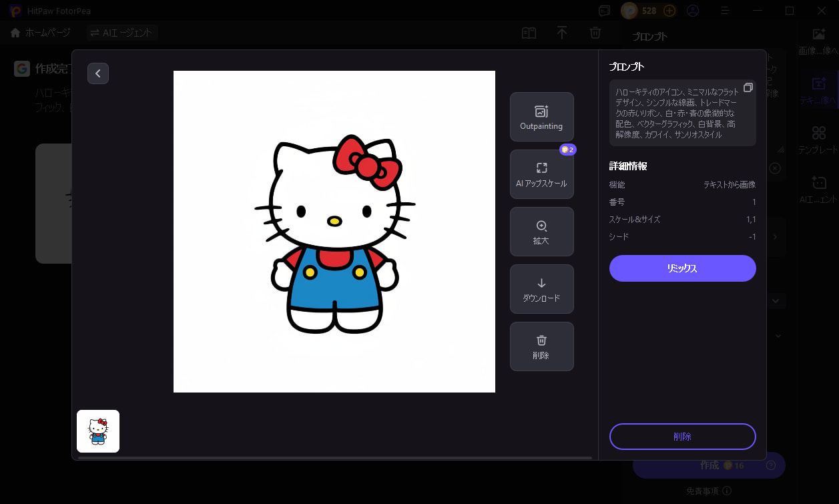
Task: Go back using the arrow button
Action: [98, 73]
